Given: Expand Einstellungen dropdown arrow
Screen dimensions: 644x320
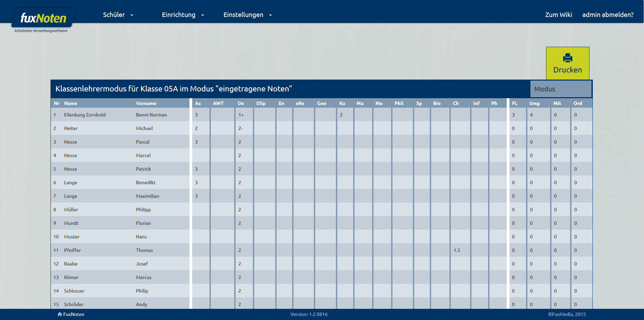Looking at the screenshot, I should 270,15.
